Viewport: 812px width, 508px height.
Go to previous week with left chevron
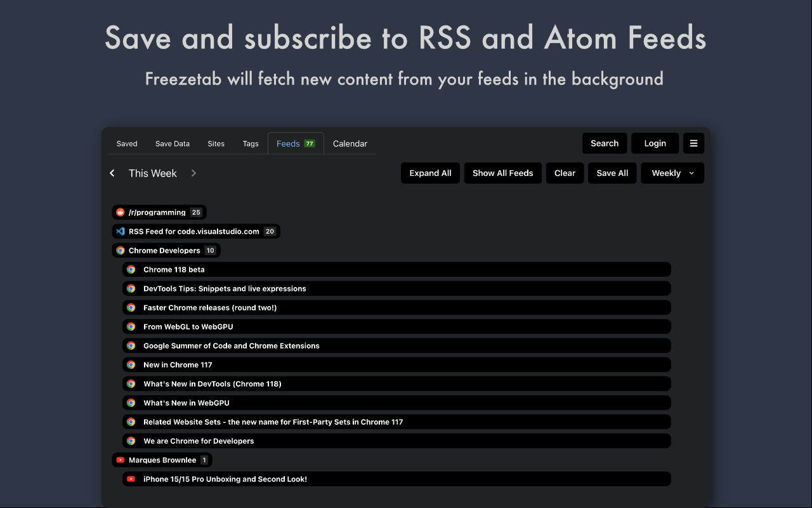112,173
